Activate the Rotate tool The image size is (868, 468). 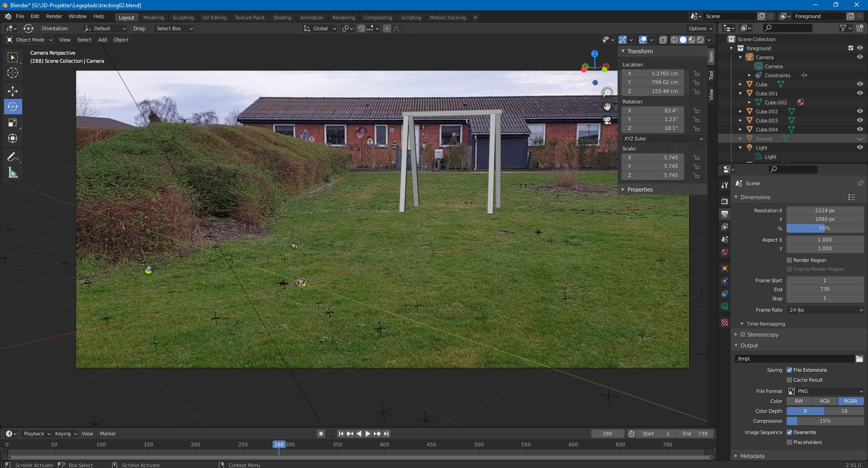pyautogui.click(x=13, y=107)
